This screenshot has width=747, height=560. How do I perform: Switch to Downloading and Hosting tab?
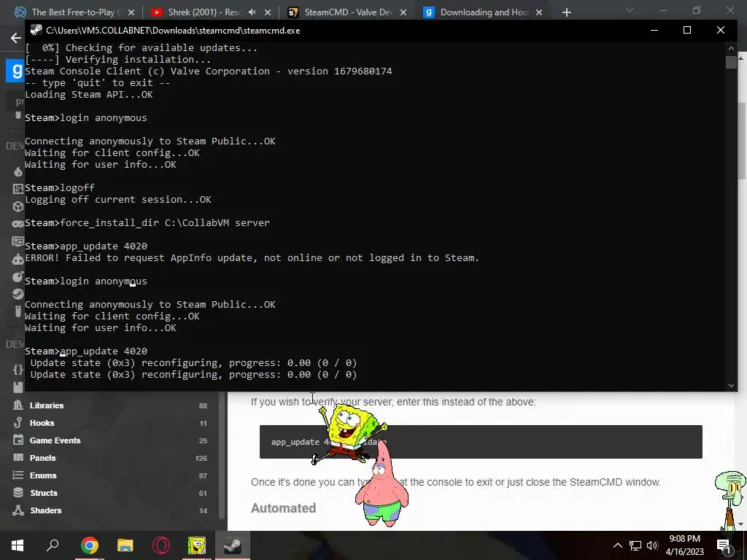[484, 12]
